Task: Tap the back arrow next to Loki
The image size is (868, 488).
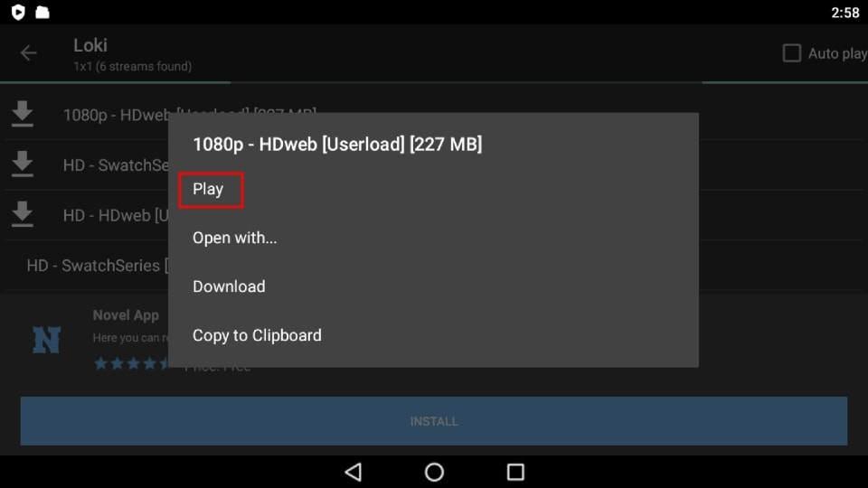Action: coord(28,53)
